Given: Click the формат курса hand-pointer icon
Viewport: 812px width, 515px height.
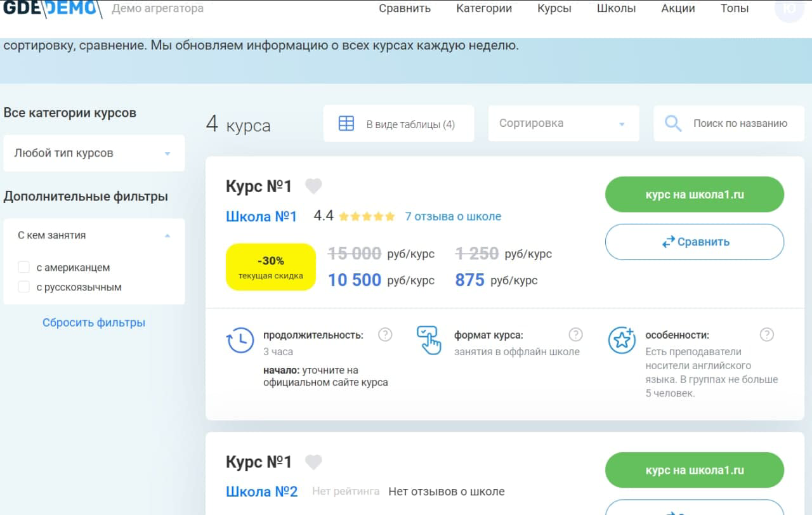Looking at the screenshot, I should click(x=429, y=341).
